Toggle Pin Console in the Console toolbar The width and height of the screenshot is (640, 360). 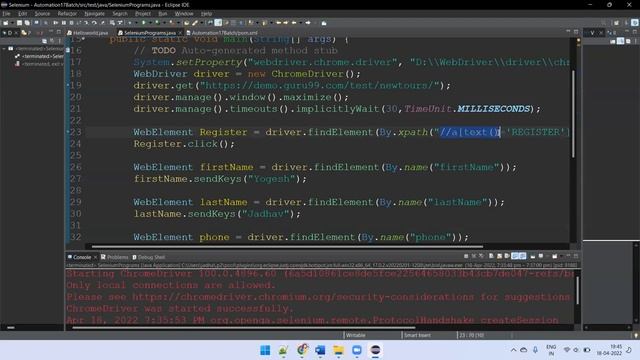[533, 256]
